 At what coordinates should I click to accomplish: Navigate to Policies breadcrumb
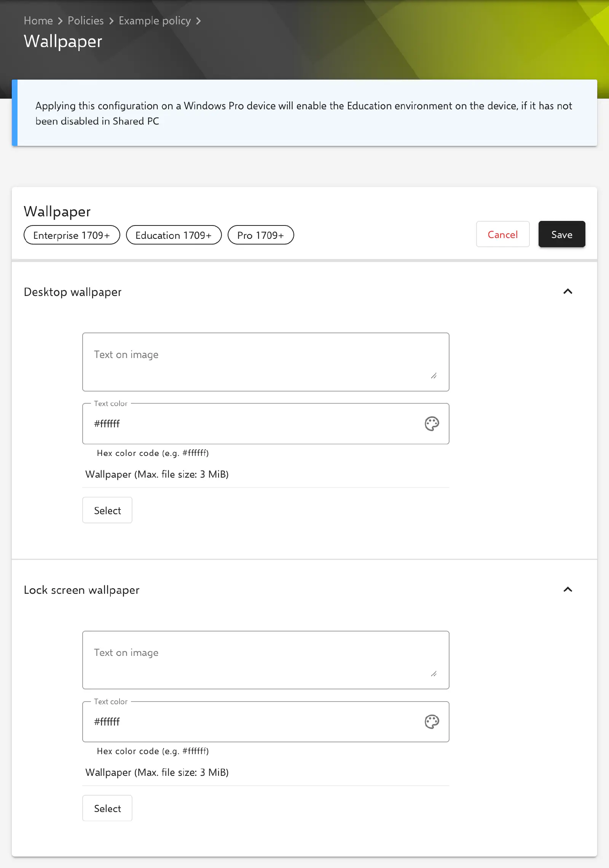[x=86, y=21]
